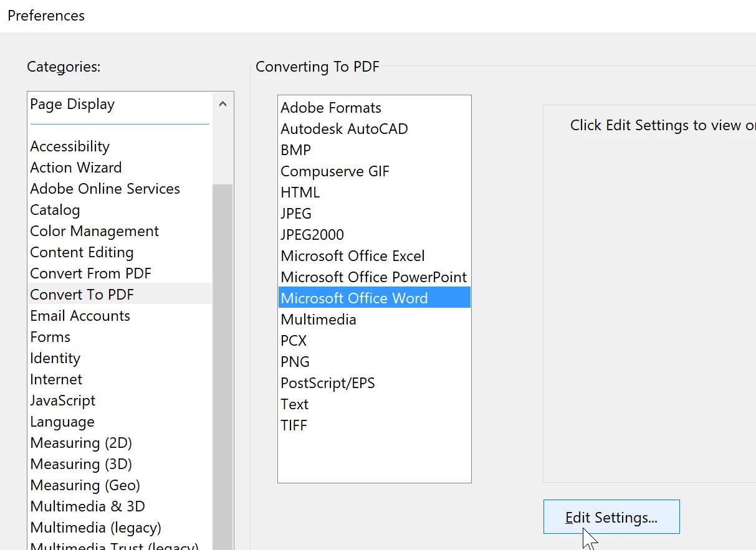The width and height of the screenshot is (756, 550).
Task: Select Microsoft Office Word format
Action: [375, 298]
